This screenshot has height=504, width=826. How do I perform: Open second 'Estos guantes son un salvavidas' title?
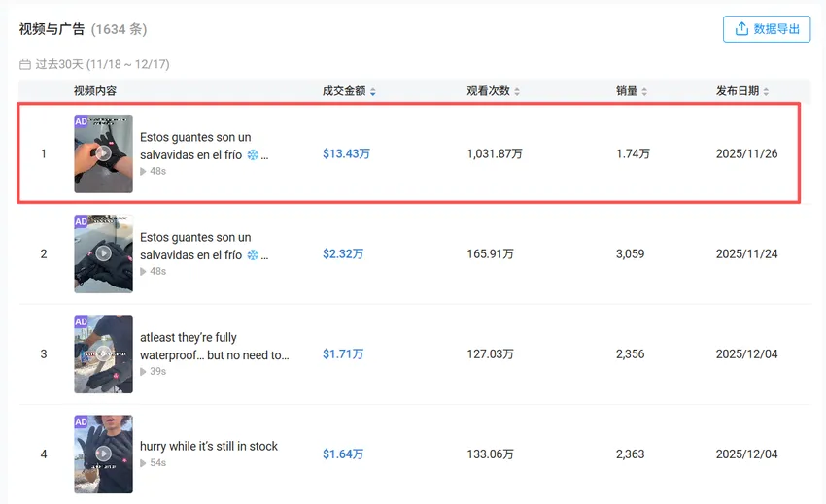click(196, 246)
